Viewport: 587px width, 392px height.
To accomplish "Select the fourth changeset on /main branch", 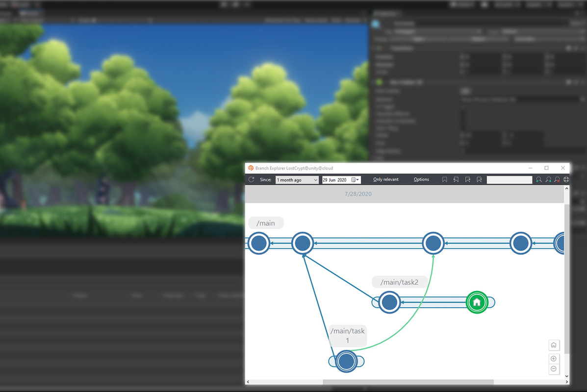I will (521, 243).
